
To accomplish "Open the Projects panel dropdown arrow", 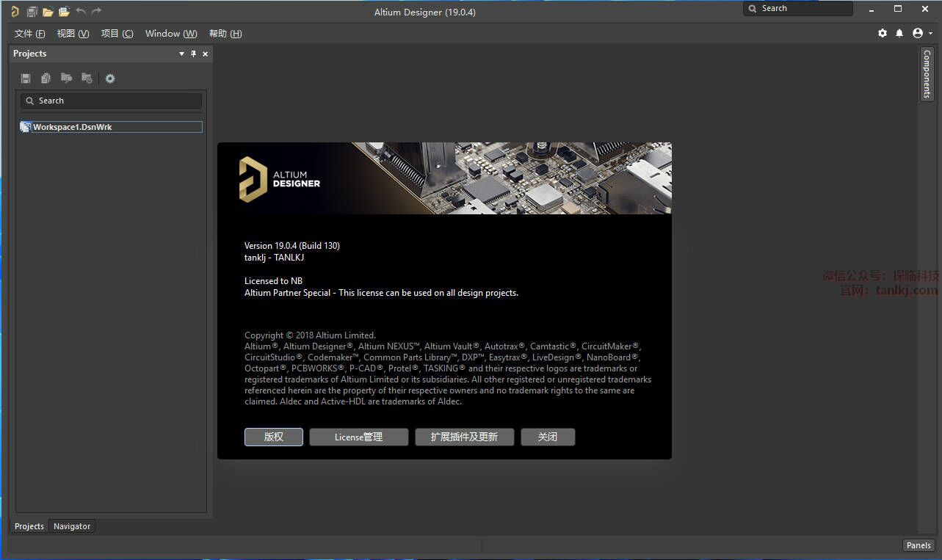I will click(x=182, y=54).
